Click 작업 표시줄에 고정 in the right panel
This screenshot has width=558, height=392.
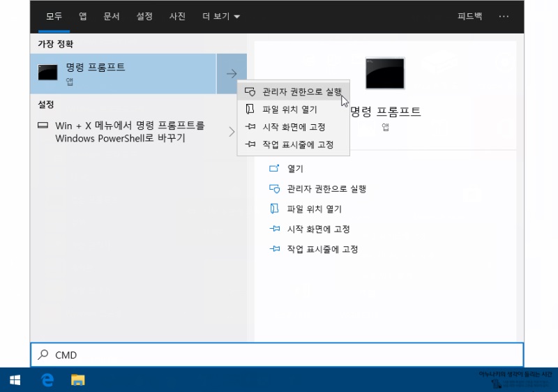[322, 249]
